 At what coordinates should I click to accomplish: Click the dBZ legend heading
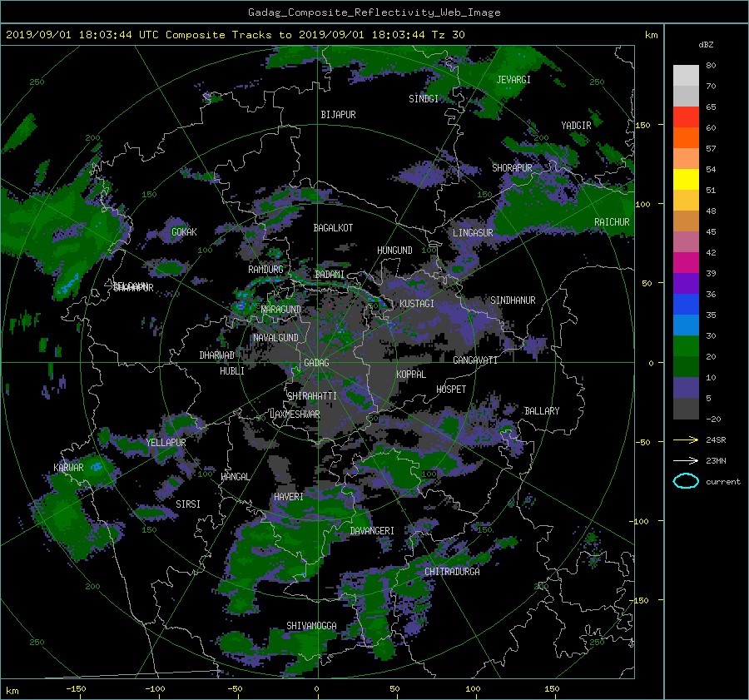click(x=706, y=45)
